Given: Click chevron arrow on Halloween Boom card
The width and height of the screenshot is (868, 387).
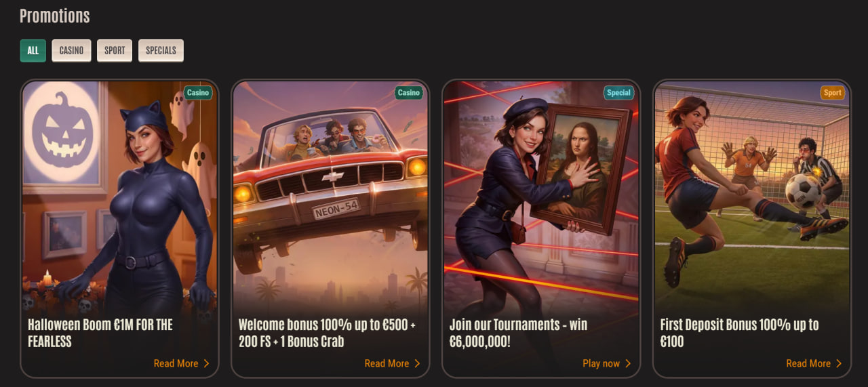Looking at the screenshot, I should (x=206, y=363).
